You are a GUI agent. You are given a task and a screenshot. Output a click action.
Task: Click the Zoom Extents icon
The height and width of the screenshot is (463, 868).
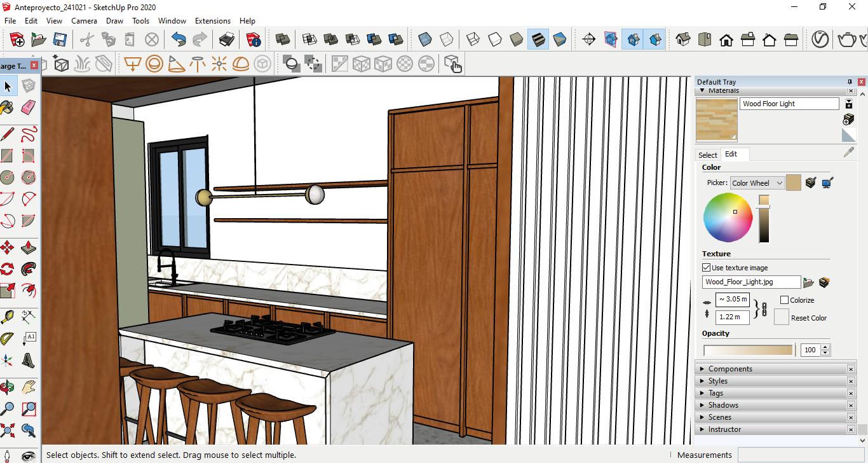[6, 430]
